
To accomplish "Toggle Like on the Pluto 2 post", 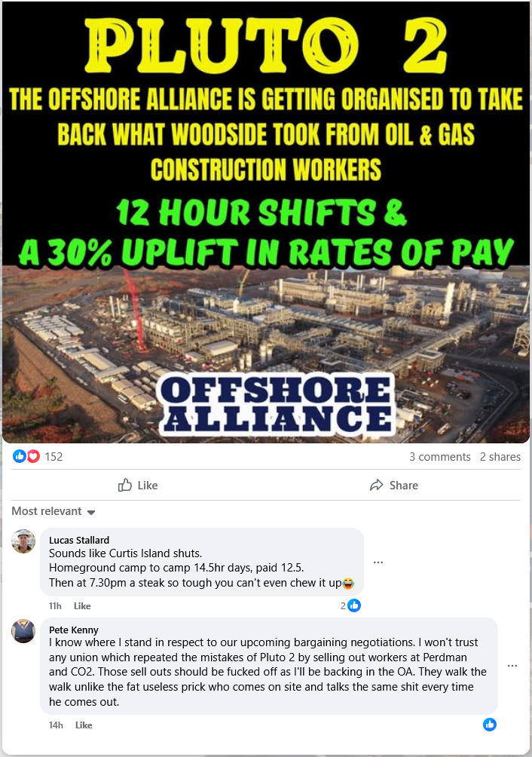I will [138, 485].
